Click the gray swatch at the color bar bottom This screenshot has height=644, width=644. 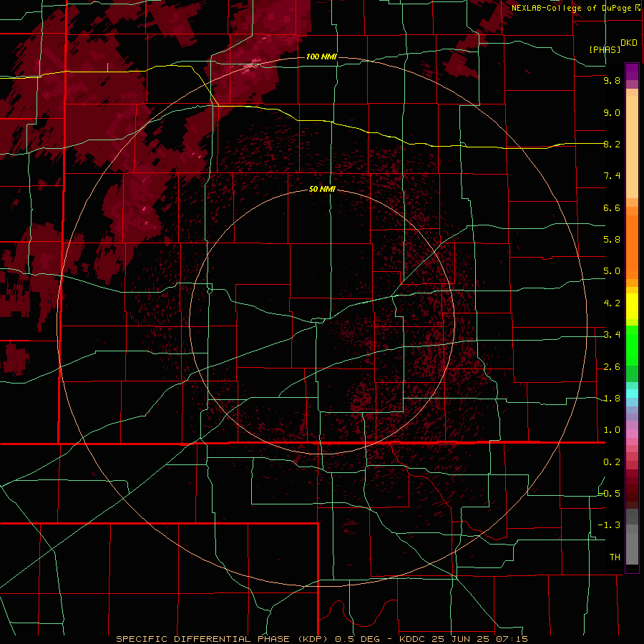click(632, 548)
